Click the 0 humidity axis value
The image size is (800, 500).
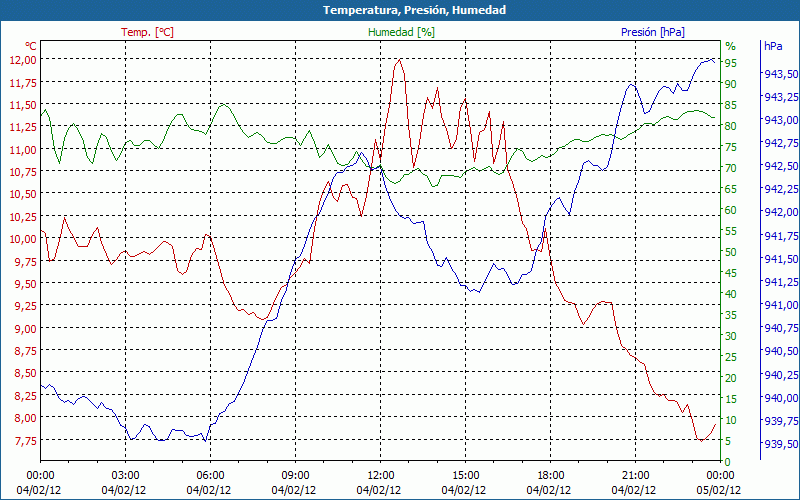point(728,462)
